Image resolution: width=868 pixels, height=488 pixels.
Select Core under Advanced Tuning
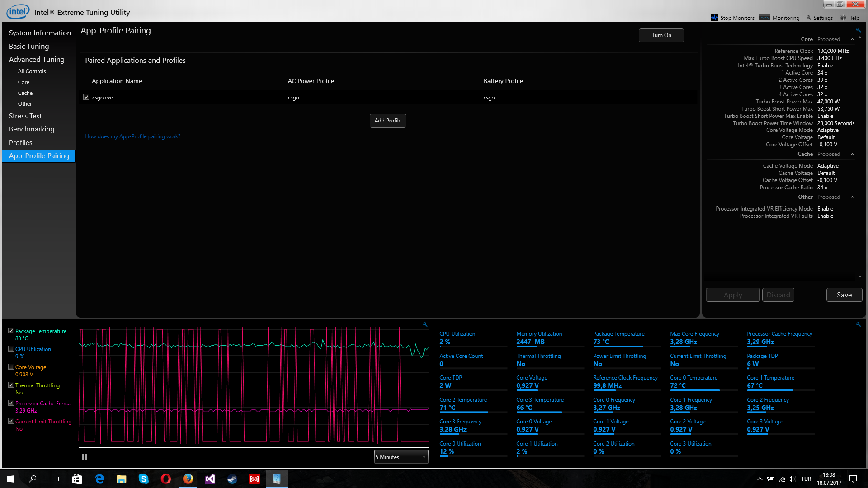tap(24, 82)
